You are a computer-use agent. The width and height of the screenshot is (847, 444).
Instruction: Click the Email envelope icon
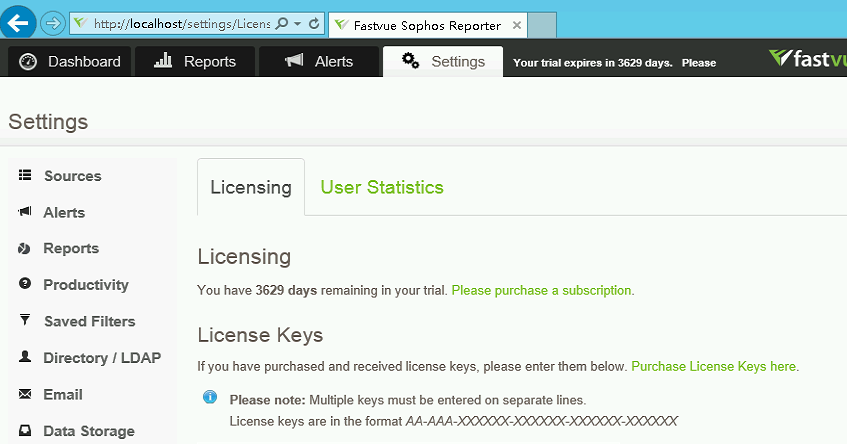(25, 394)
